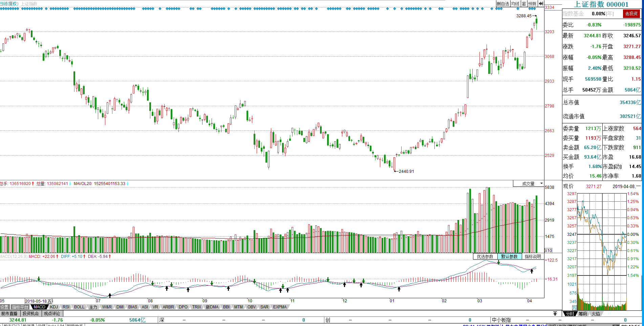This screenshot has width=644, height=326.
Task: Click the 流通市值 value 302521亿
Action: (x=630, y=116)
